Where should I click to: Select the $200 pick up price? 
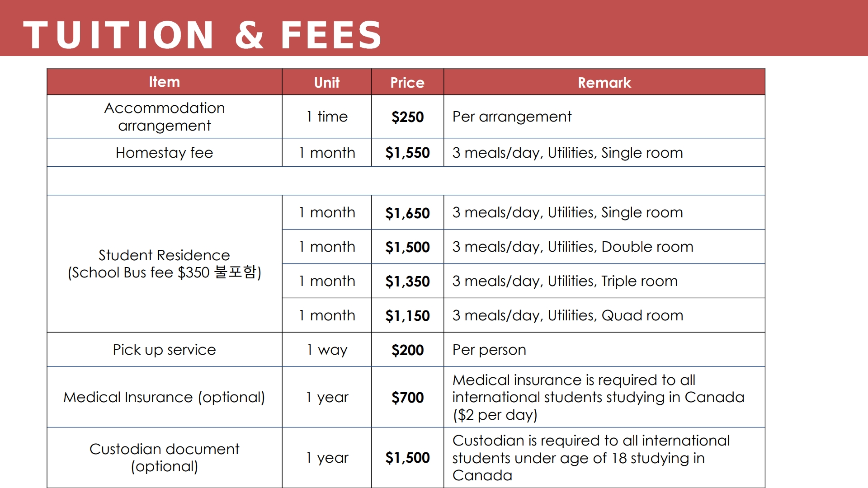tap(407, 350)
